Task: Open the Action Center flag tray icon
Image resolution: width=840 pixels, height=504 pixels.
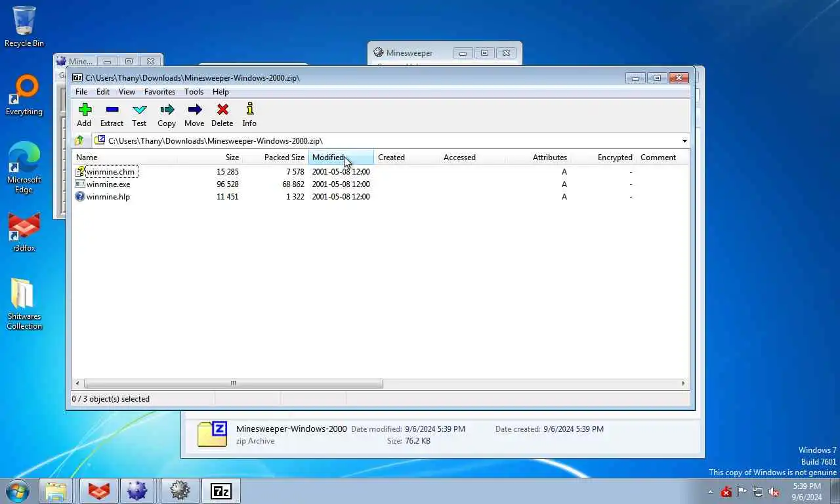Action: 742,492
